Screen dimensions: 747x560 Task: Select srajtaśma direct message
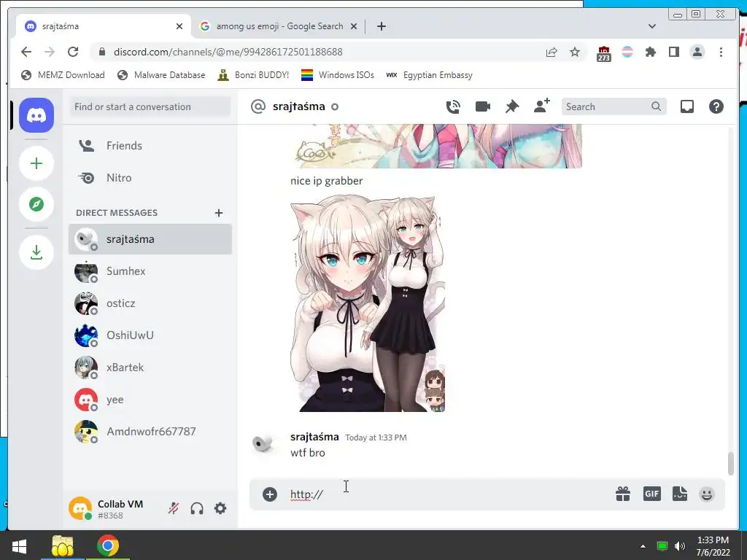pos(150,239)
